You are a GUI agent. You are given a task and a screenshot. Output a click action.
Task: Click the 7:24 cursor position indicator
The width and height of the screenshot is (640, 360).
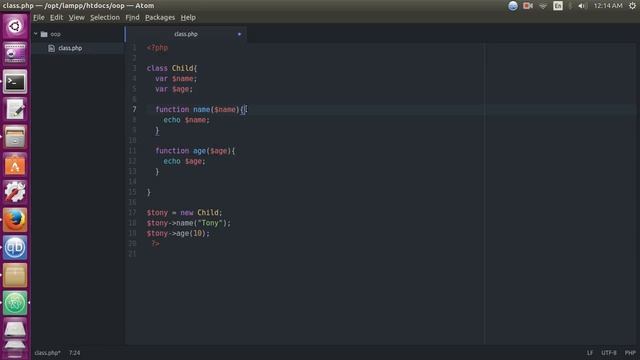click(x=74, y=353)
